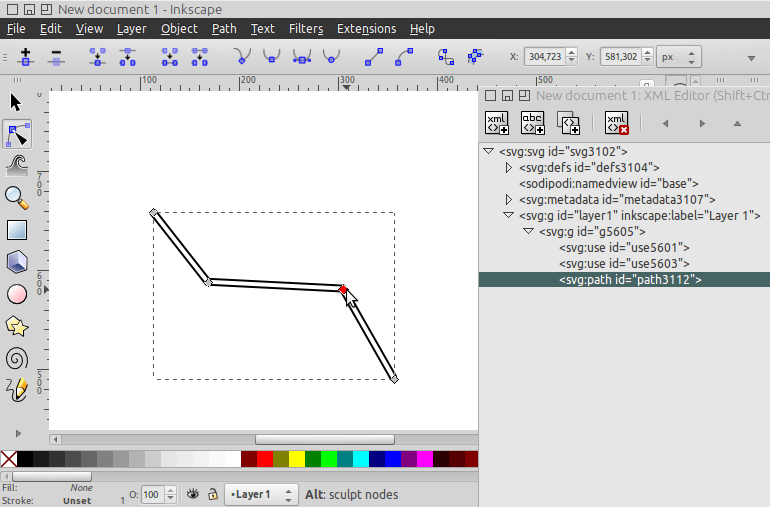Click Unindent node left arrow
The width and height of the screenshot is (770, 507).
pyautogui.click(x=665, y=123)
